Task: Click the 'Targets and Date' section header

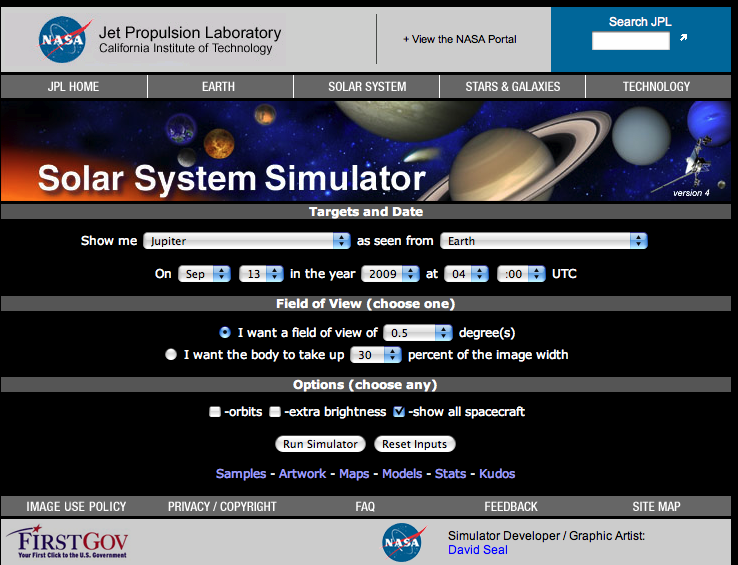Action: click(x=366, y=212)
